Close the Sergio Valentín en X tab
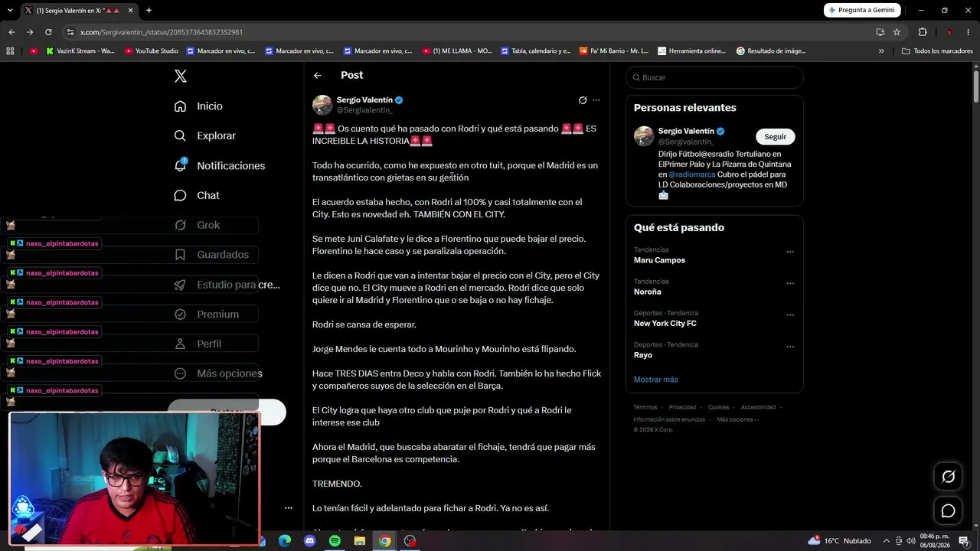The height and width of the screenshot is (551, 980). tap(130, 11)
